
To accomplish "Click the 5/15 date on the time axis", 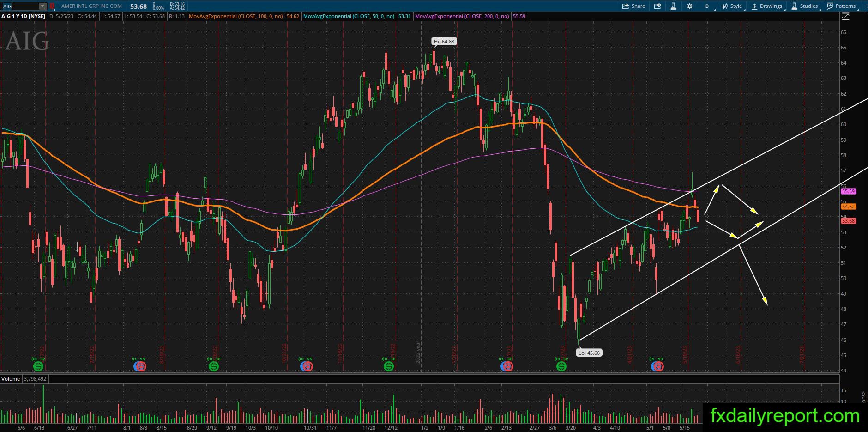I will point(685,428).
